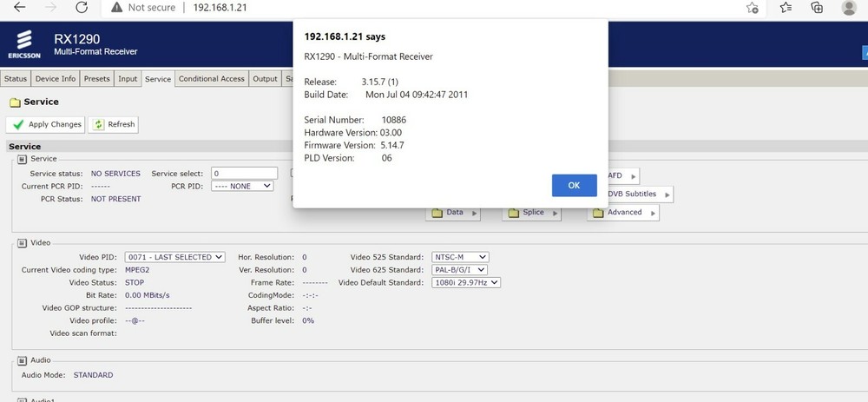Viewport: 868px width, 402px height.
Task: Open the browser Collections icon
Action: pyautogui.click(x=817, y=8)
